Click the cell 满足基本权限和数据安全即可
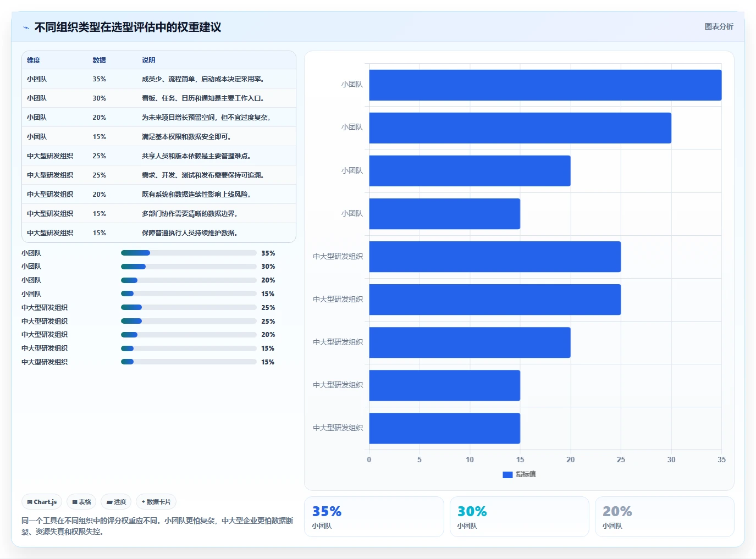The width and height of the screenshot is (756, 559). pyautogui.click(x=187, y=137)
